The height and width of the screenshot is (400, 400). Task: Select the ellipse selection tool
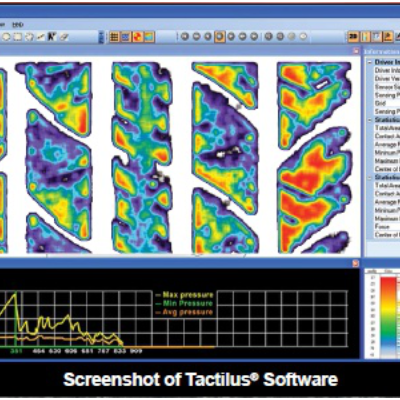point(6,36)
